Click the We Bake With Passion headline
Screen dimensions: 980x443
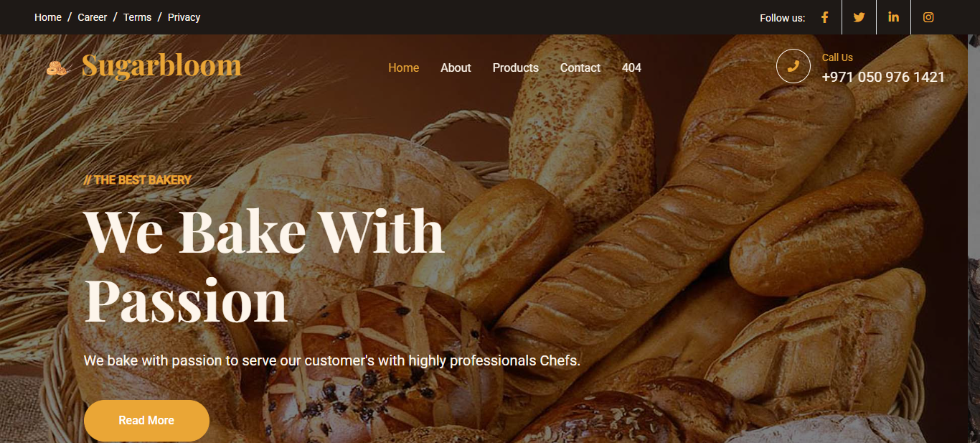click(264, 264)
